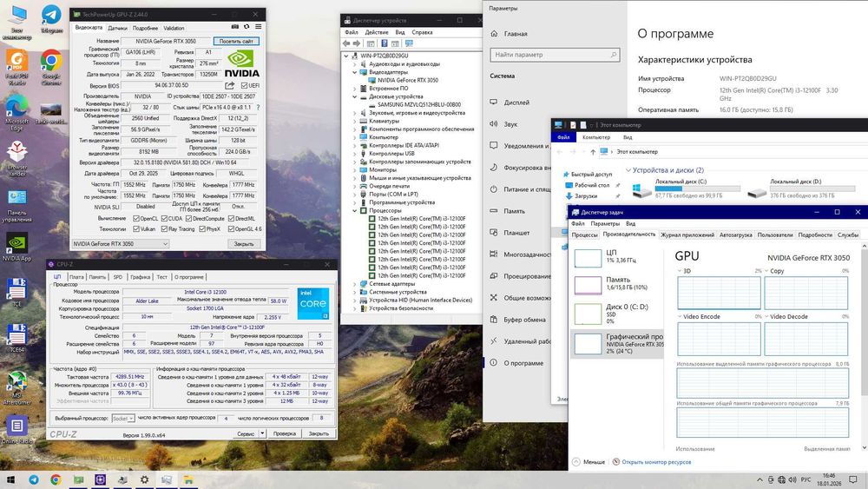Click the blue help icon in Device Manager toolbar
This screenshot has width=868, height=489.
click(x=385, y=43)
